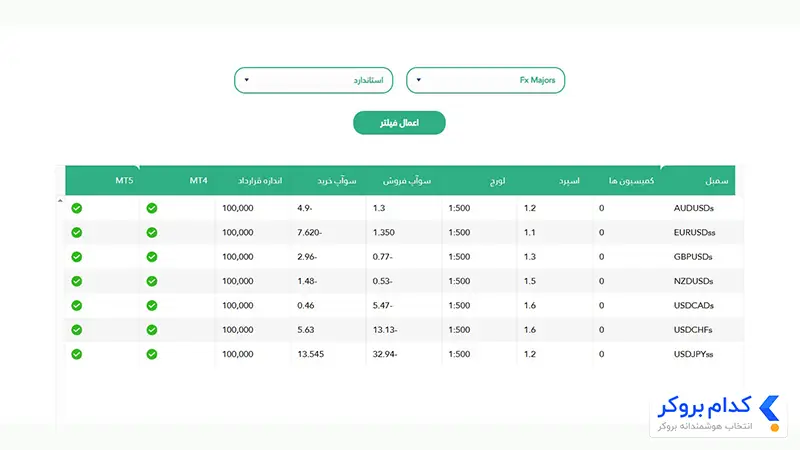Click the 1:500 leverage for AUDUSDs
The height and width of the screenshot is (450, 800).
coord(459,208)
